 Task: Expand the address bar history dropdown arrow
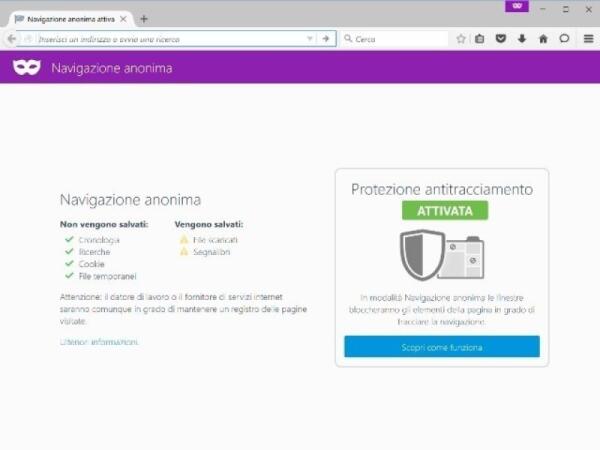310,39
